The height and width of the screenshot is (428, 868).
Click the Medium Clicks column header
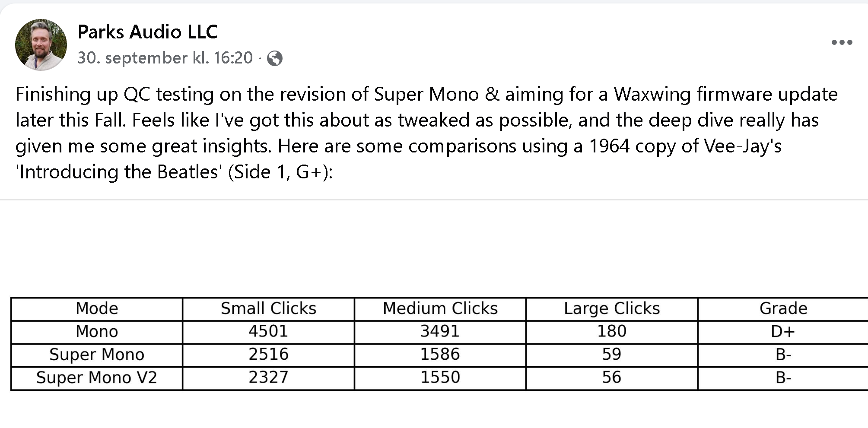[x=440, y=309]
